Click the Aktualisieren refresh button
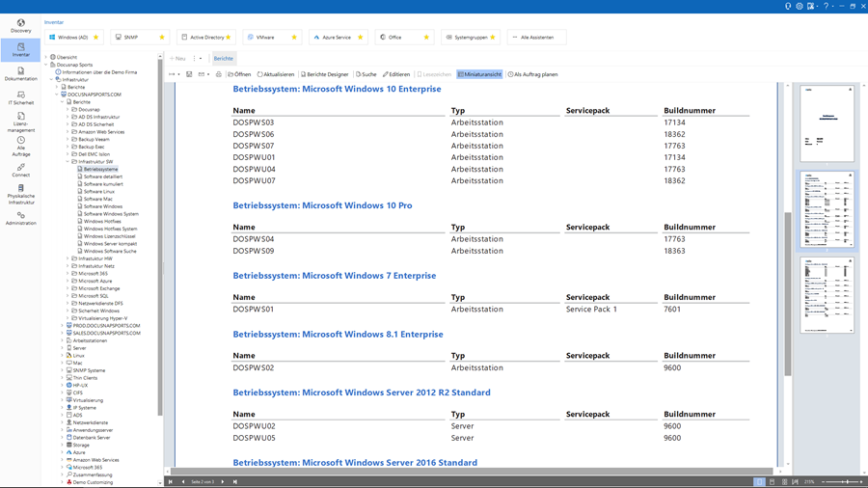Screen dimensions: 868x488 [x=276, y=74]
